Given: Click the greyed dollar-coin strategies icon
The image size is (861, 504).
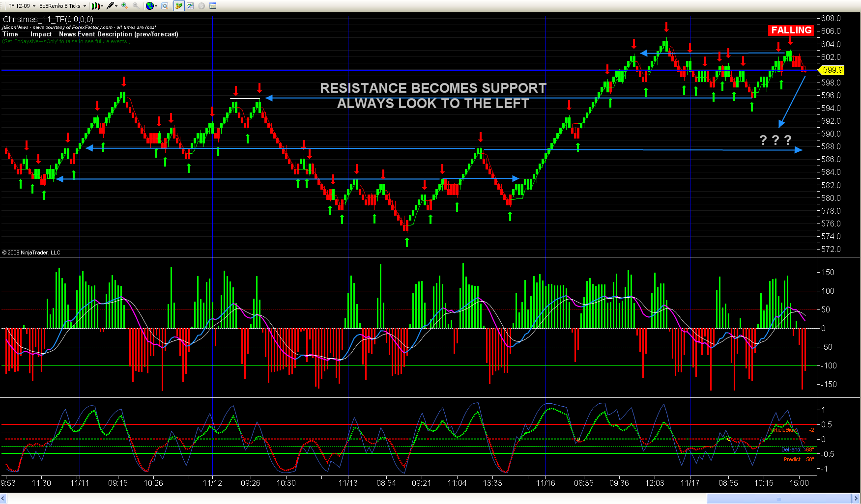Looking at the screenshot, I should (x=201, y=6).
